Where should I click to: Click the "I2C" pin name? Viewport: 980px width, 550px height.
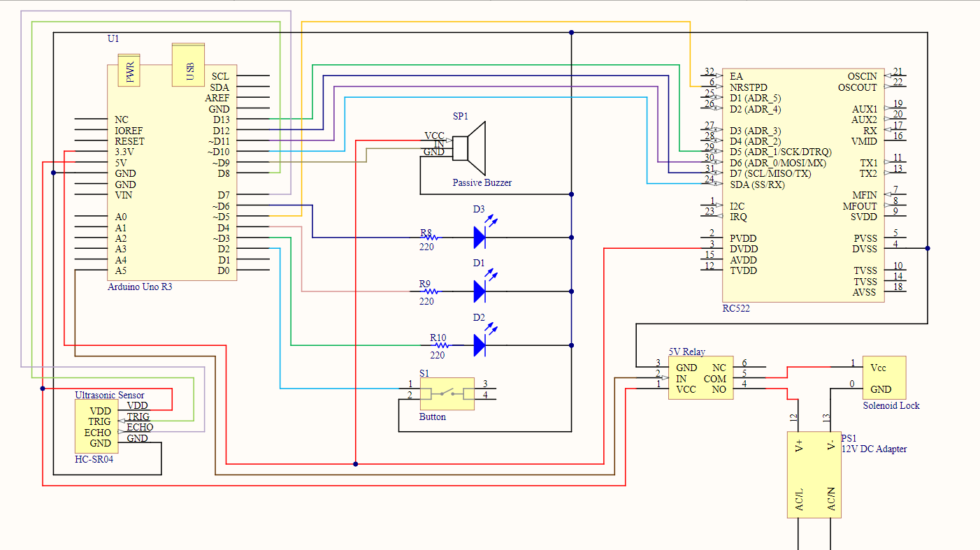(x=737, y=206)
